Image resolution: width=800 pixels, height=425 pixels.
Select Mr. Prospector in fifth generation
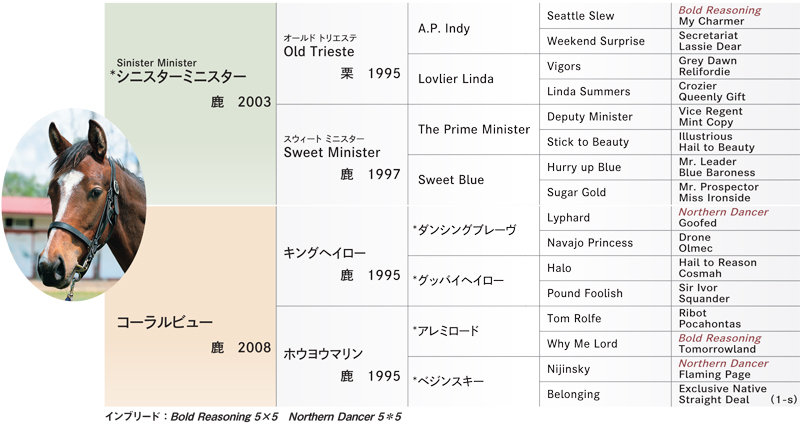coord(718,187)
